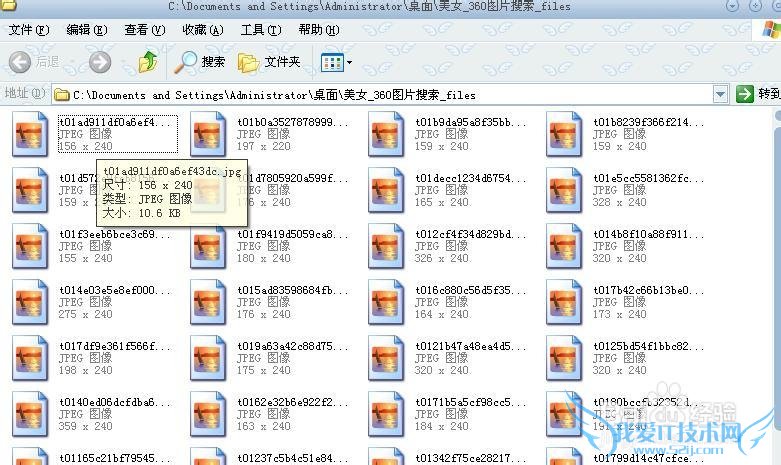Viewport: 781px width, 465px height.
Task: Select JPEG icon of t01ad911df0a6ef4 file
Action: pos(30,134)
